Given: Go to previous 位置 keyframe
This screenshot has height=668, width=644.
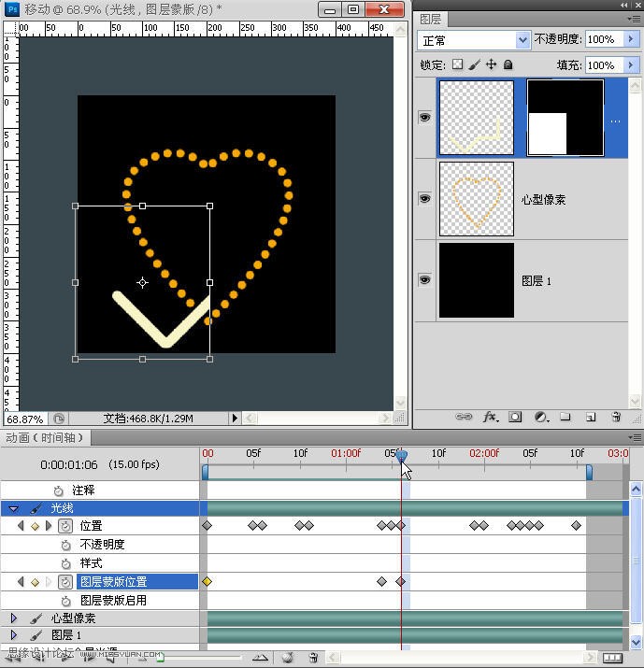Looking at the screenshot, I should (x=21, y=526).
